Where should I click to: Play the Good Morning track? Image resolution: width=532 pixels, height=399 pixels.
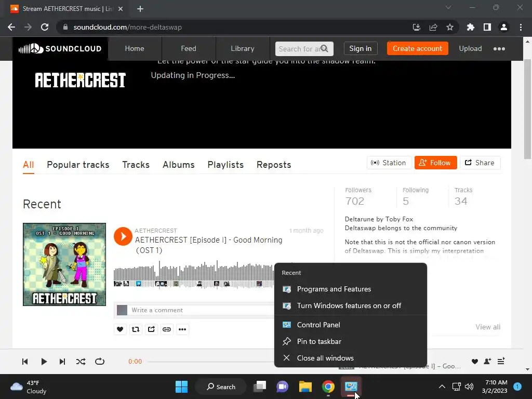pyautogui.click(x=123, y=236)
